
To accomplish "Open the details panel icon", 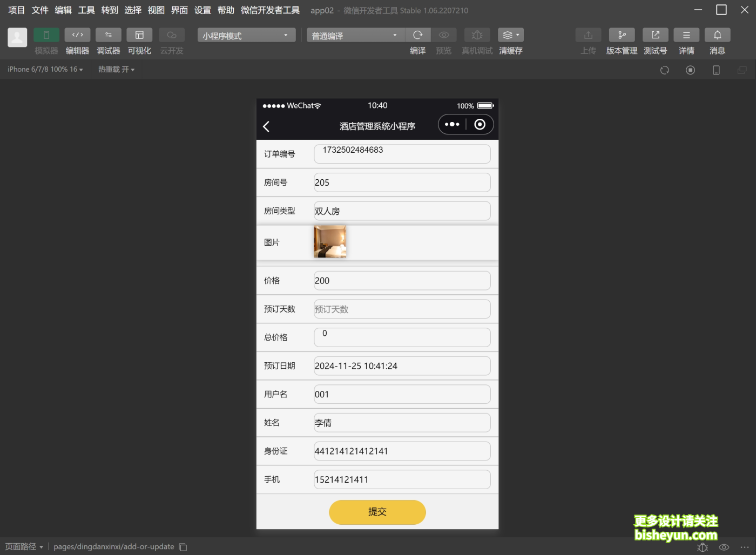I will click(x=686, y=35).
